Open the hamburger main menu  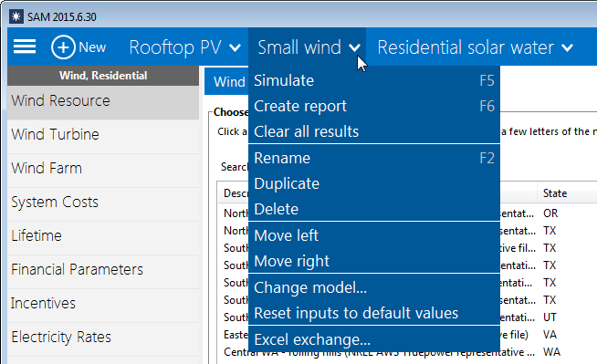pyautogui.click(x=25, y=47)
